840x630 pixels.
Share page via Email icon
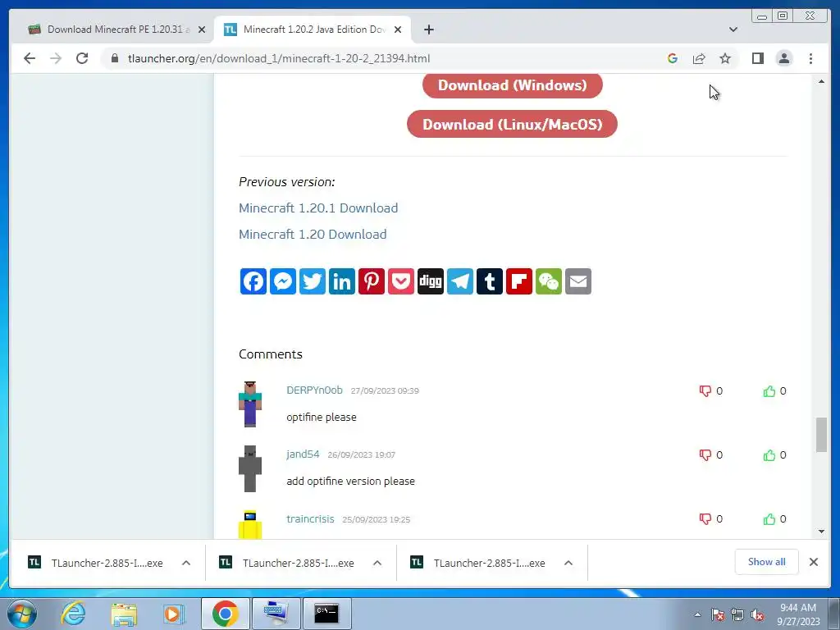click(578, 281)
